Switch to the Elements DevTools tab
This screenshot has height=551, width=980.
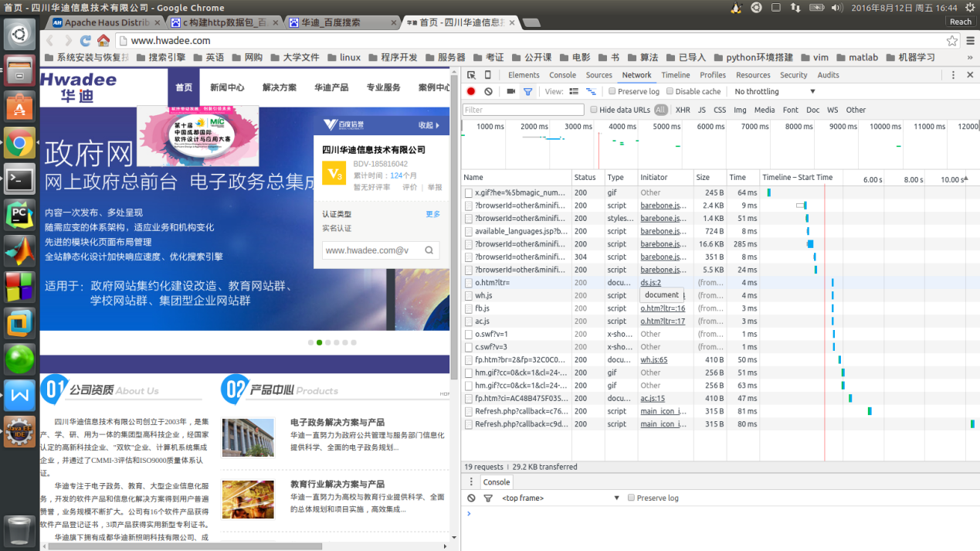point(524,75)
